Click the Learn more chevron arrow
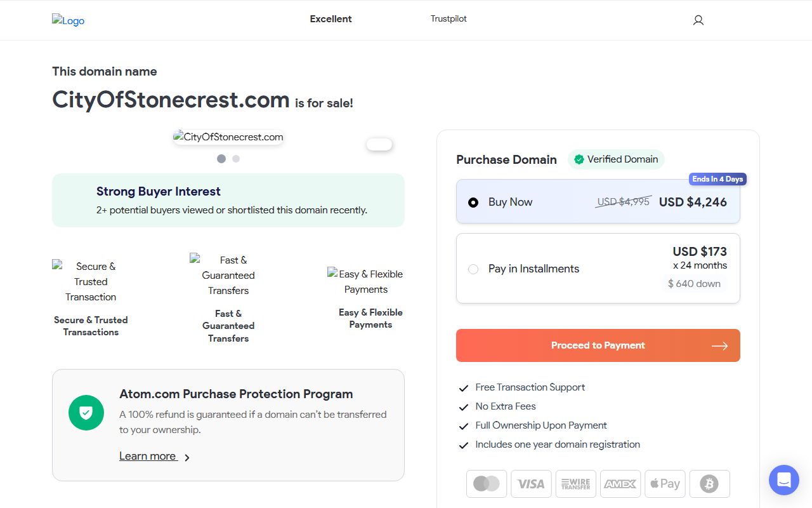This screenshot has width=812, height=508. [187, 457]
